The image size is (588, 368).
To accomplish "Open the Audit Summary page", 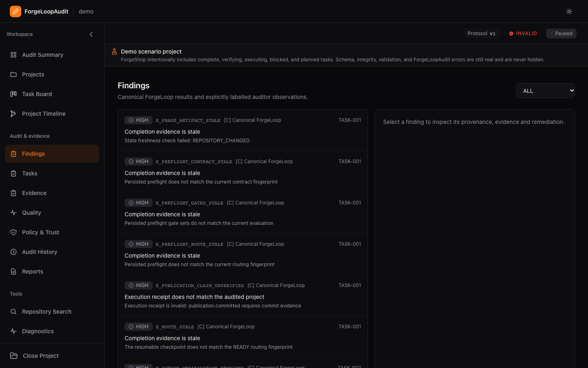I will click(x=52, y=55).
